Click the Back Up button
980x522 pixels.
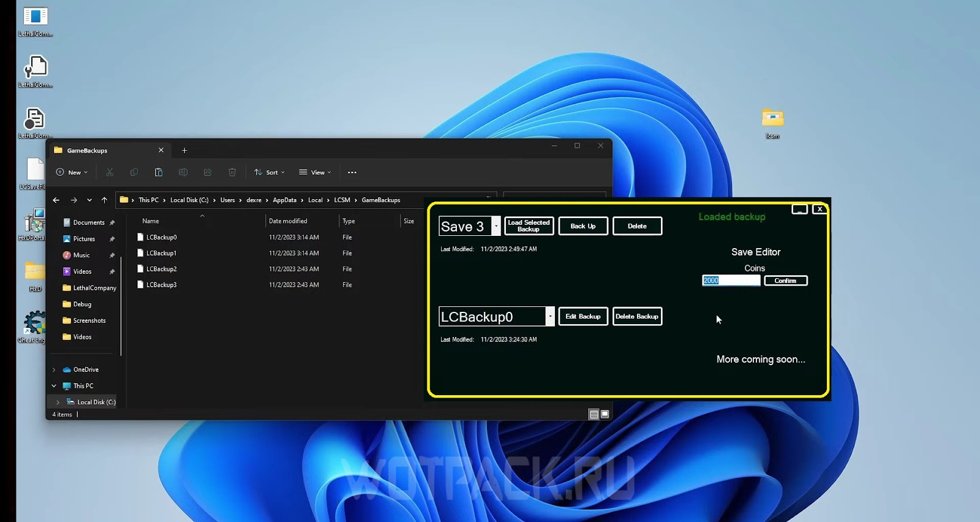point(583,226)
